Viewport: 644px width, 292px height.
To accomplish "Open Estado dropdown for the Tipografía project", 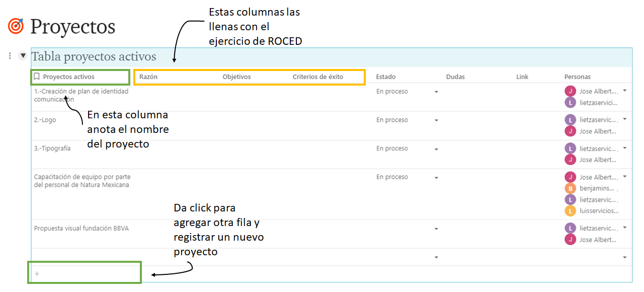I will point(436,149).
